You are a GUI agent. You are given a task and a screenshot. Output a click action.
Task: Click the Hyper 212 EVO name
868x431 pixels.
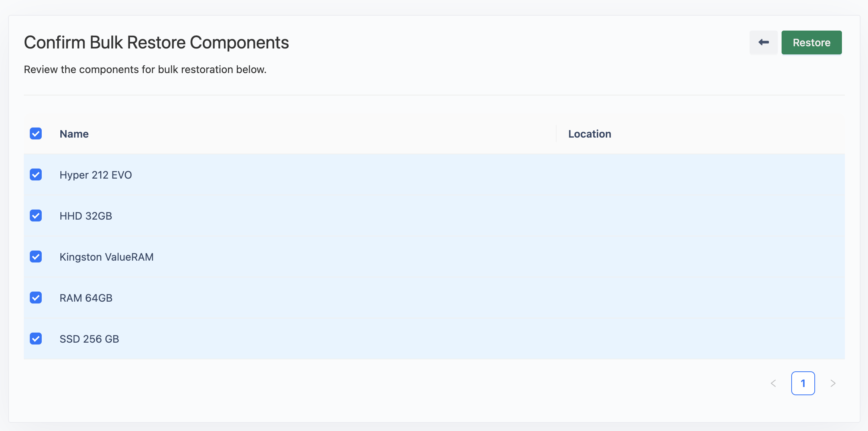coord(96,175)
